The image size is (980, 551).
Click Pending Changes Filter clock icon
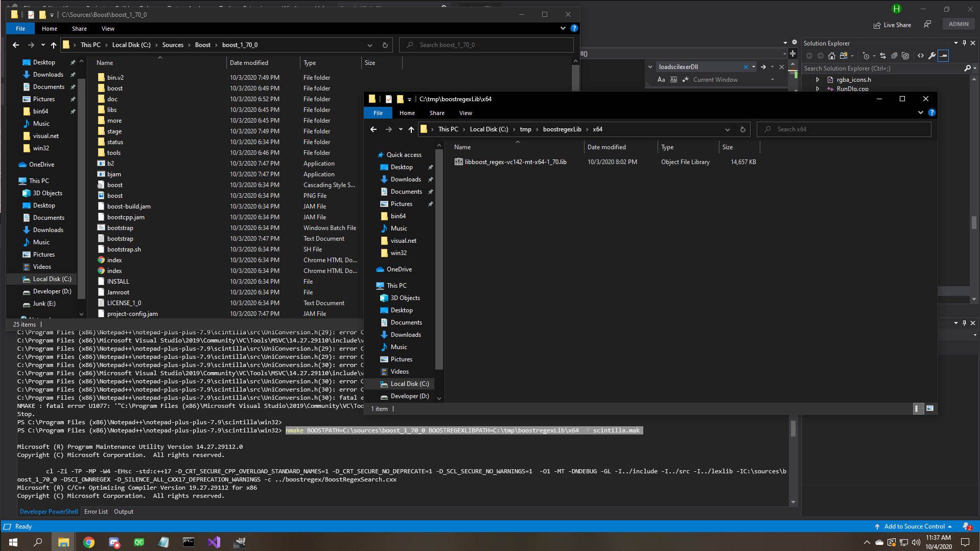pyautogui.click(x=866, y=56)
